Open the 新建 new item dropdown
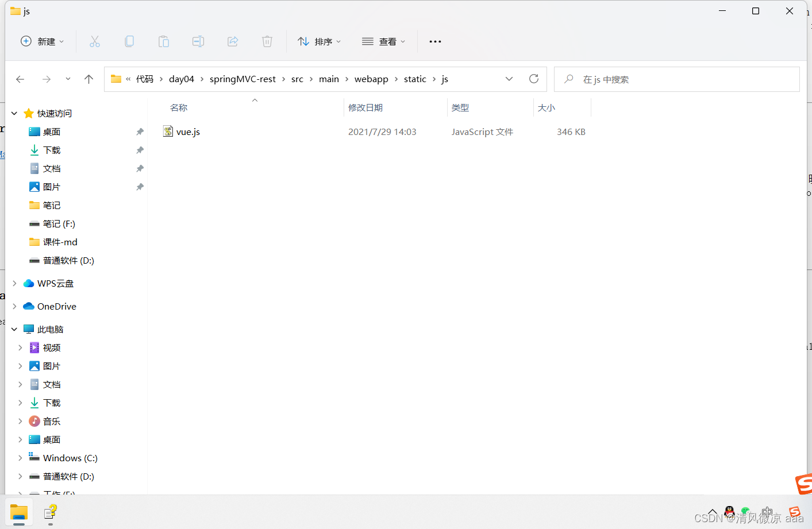The width and height of the screenshot is (812, 529). tap(43, 41)
